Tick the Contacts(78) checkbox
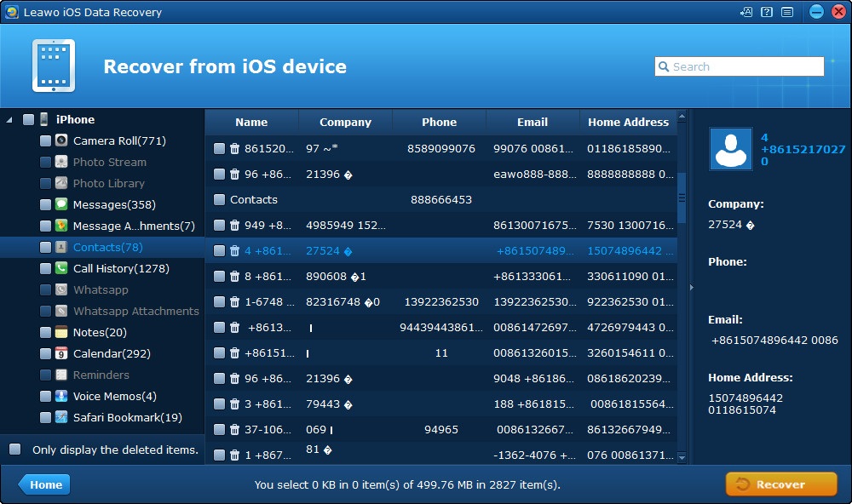Screen dimensions: 852x504 46,247
